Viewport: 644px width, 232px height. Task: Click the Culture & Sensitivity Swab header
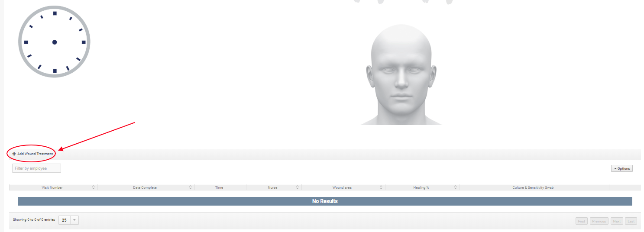coord(533,187)
